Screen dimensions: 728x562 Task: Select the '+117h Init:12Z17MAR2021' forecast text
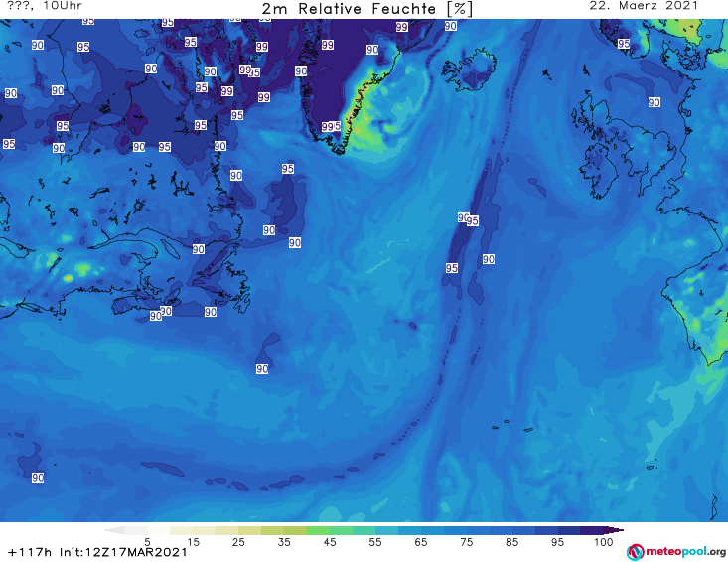point(97,552)
